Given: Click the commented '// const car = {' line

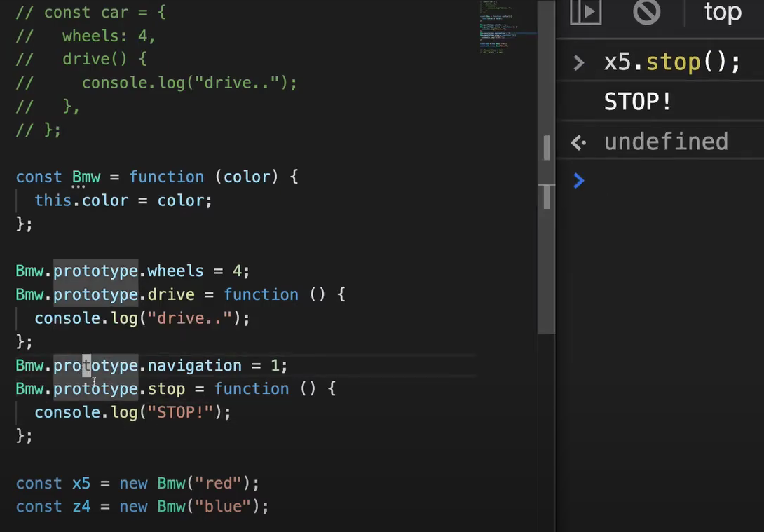Looking at the screenshot, I should (90, 12).
